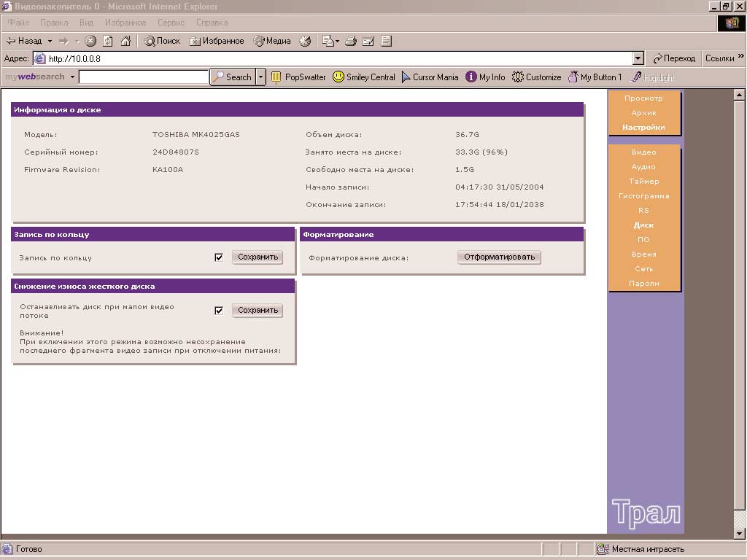747x560 pixels.
Task: Click the Refresh page icon
Action: (x=108, y=41)
